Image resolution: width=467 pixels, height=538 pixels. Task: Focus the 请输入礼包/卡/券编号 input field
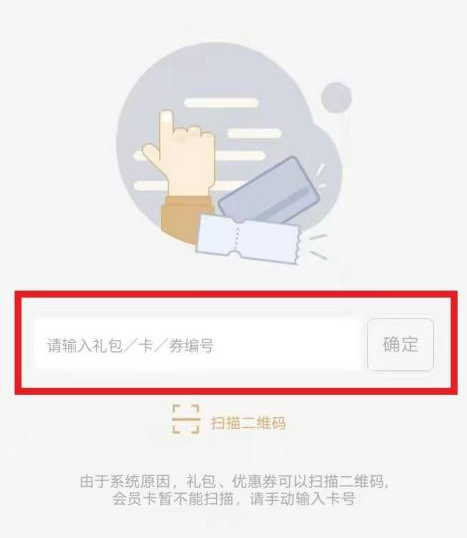[198, 344]
